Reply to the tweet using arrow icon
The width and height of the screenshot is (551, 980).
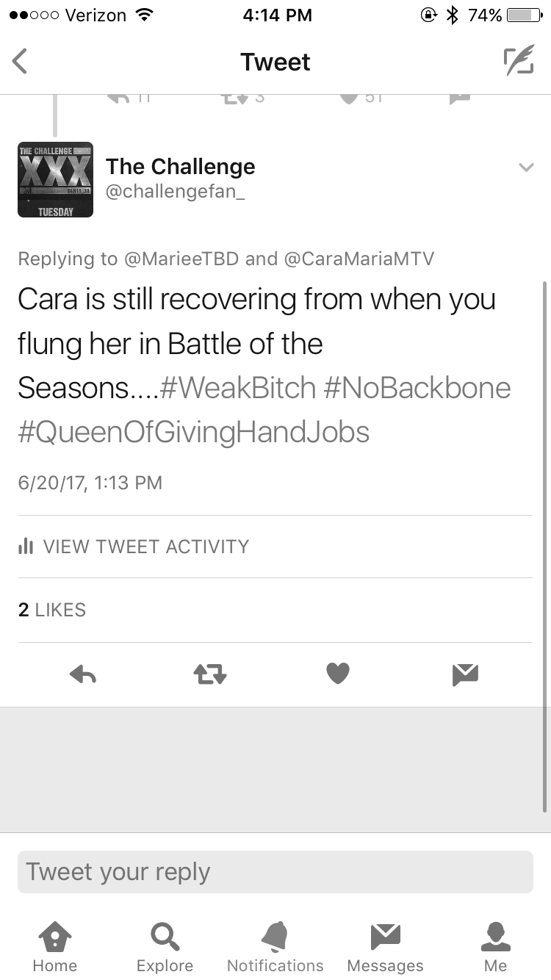point(82,674)
